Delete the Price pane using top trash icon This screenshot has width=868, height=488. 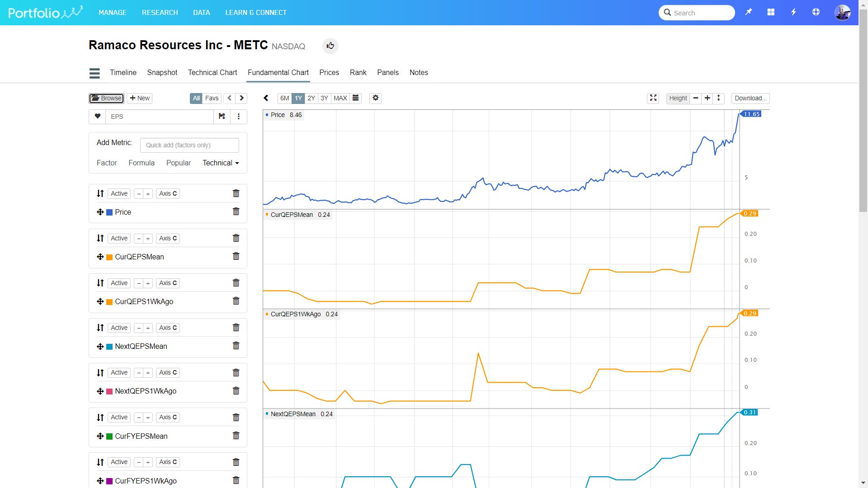click(x=236, y=193)
